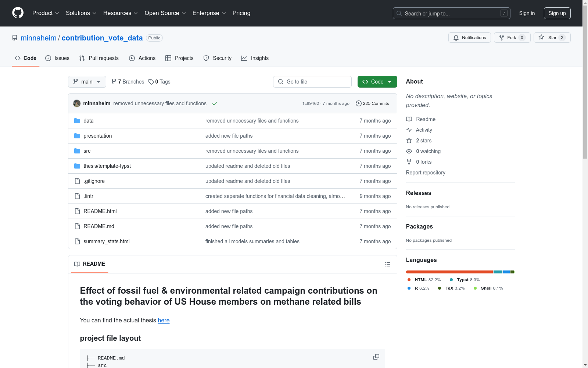The width and height of the screenshot is (588, 368).
Task: Open the src folder icon
Action: (77, 151)
